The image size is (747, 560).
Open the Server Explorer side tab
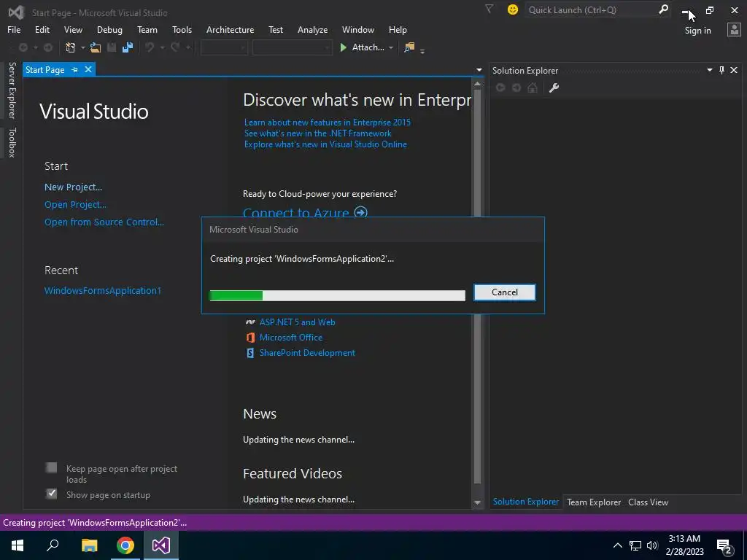[12, 90]
